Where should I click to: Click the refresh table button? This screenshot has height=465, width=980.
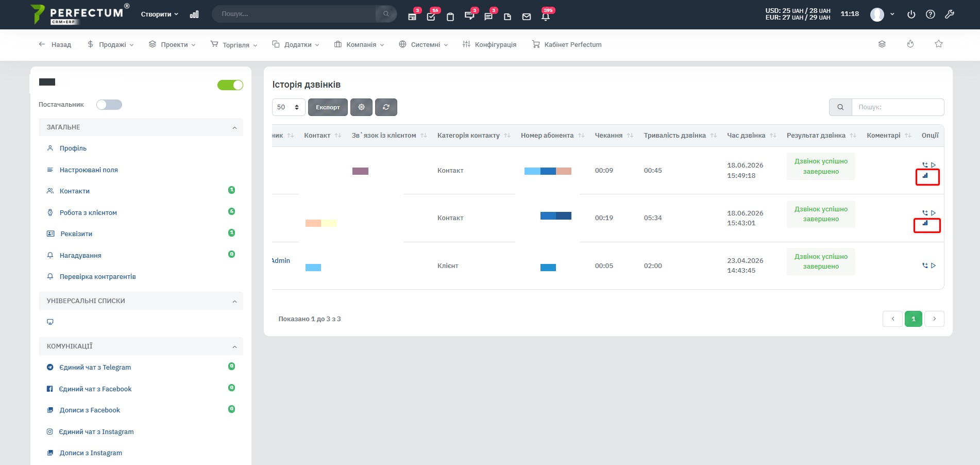[386, 107]
